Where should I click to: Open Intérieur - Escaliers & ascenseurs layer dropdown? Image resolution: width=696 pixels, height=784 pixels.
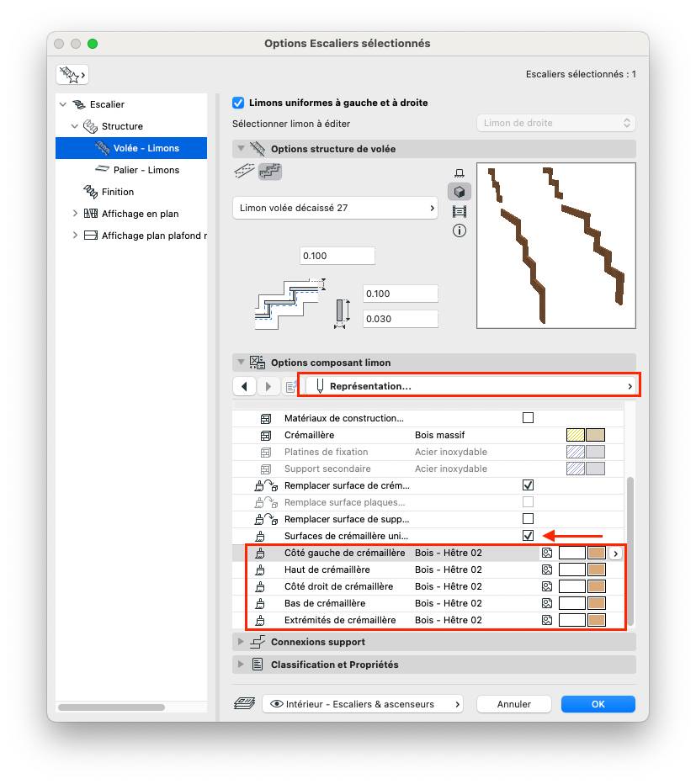coord(363,704)
